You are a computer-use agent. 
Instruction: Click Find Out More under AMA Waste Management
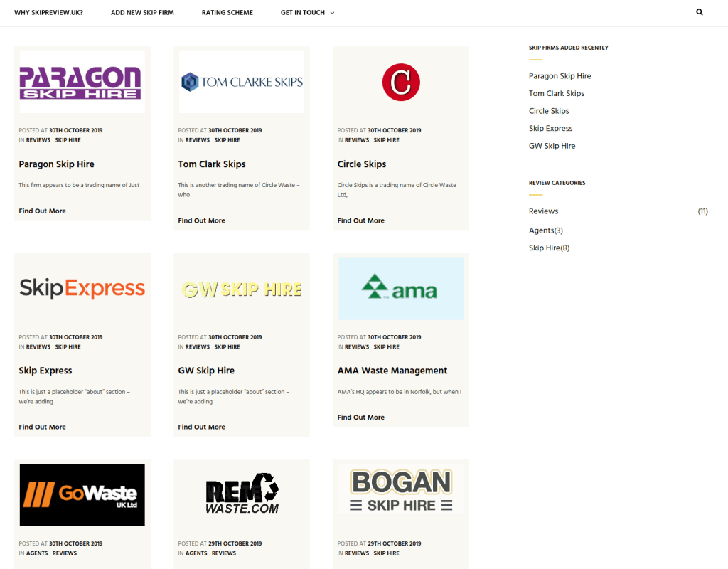(360, 418)
